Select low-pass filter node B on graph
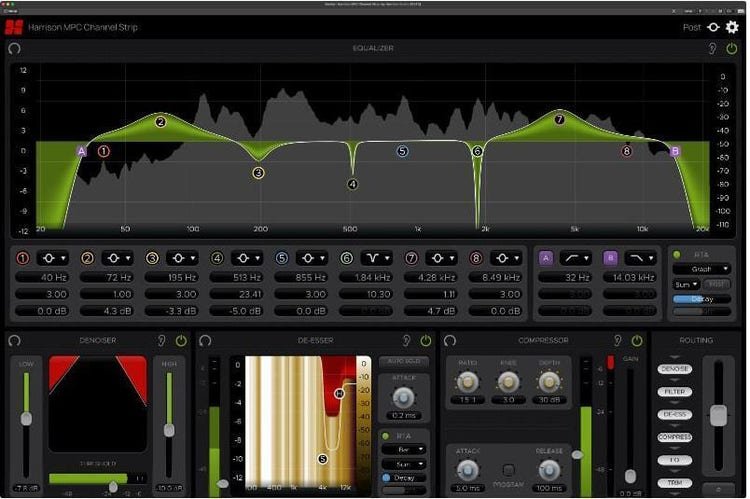 (675, 151)
